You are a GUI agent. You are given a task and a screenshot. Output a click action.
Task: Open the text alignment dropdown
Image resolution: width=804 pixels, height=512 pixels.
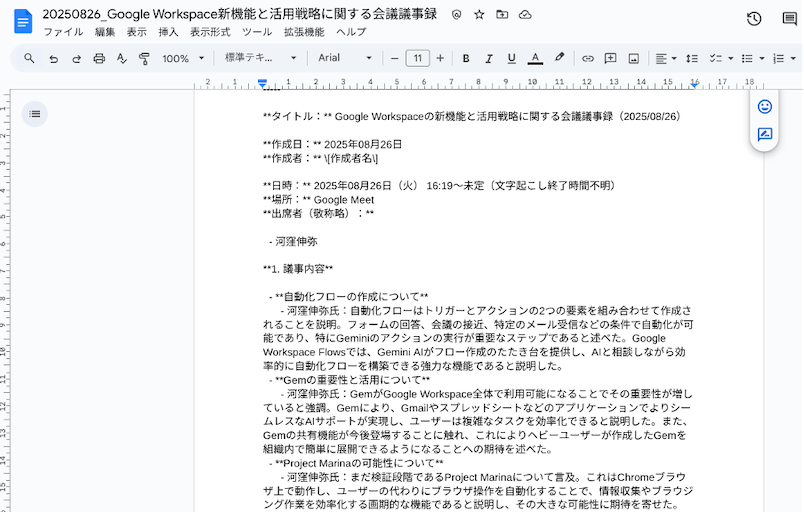[666, 58]
